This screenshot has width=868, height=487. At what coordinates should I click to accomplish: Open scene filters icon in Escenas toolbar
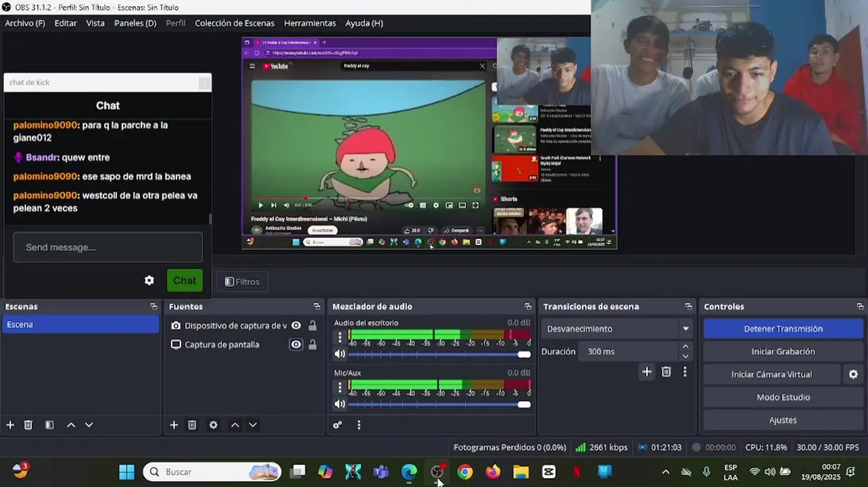49,425
